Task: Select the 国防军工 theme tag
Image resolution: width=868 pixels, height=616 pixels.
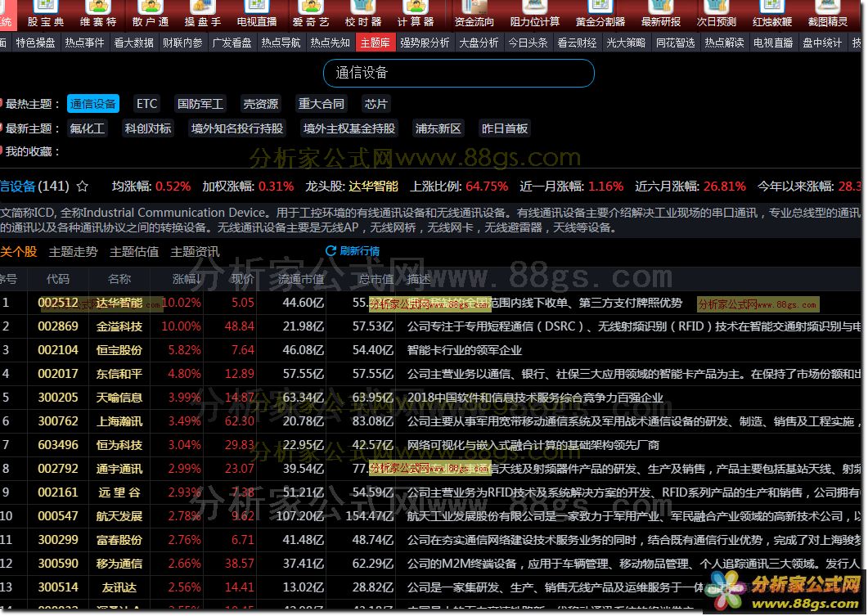Action: click(200, 104)
